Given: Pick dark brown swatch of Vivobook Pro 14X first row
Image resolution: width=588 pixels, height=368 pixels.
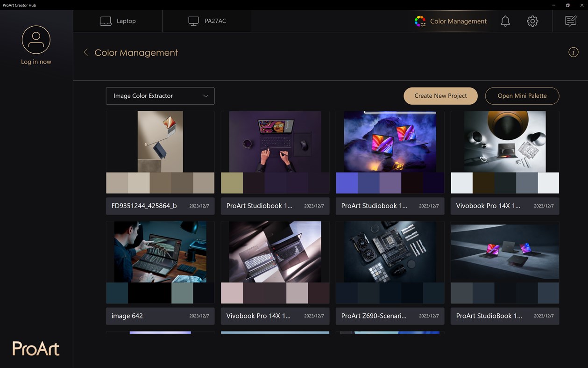Looking at the screenshot, I should point(483,183).
